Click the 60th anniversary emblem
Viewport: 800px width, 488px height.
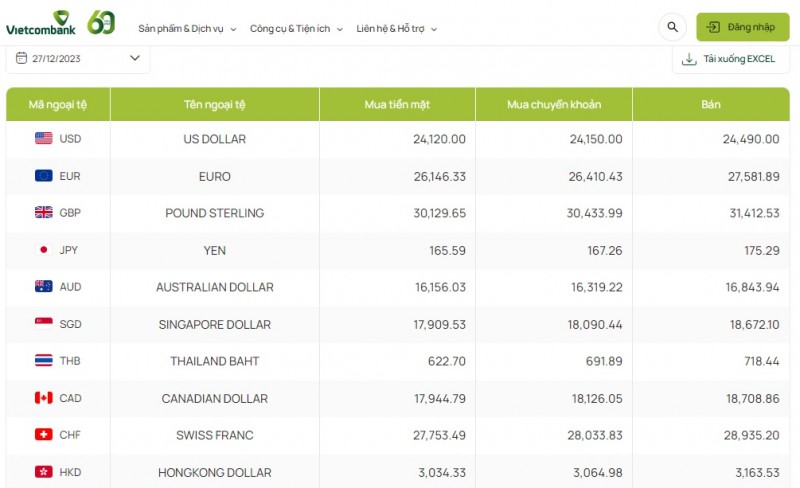point(101,22)
